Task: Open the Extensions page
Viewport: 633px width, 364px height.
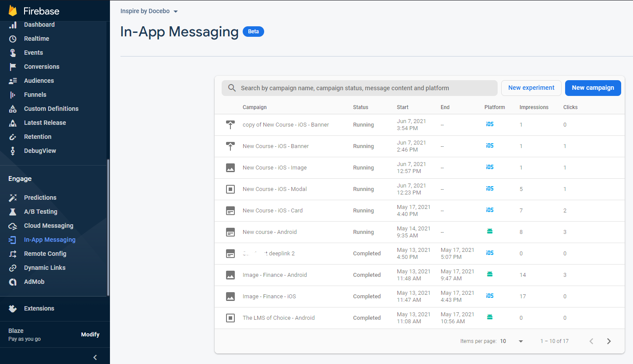Action: coord(39,308)
